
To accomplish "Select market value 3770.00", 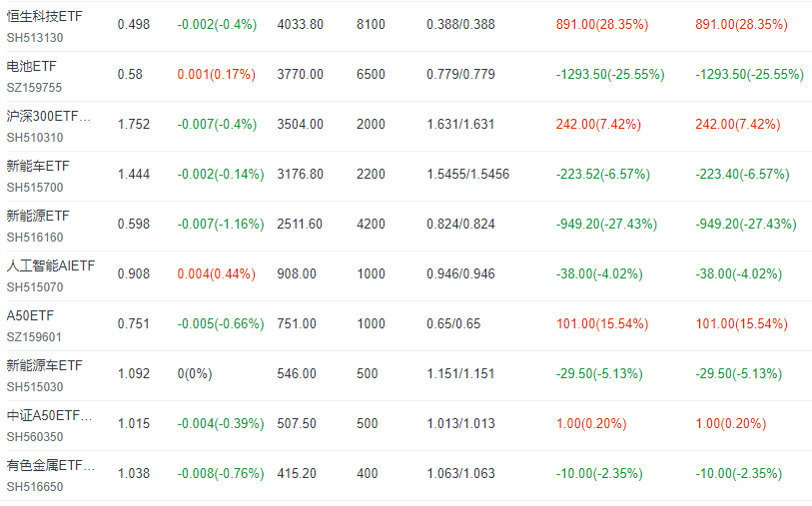I will pos(301,75).
